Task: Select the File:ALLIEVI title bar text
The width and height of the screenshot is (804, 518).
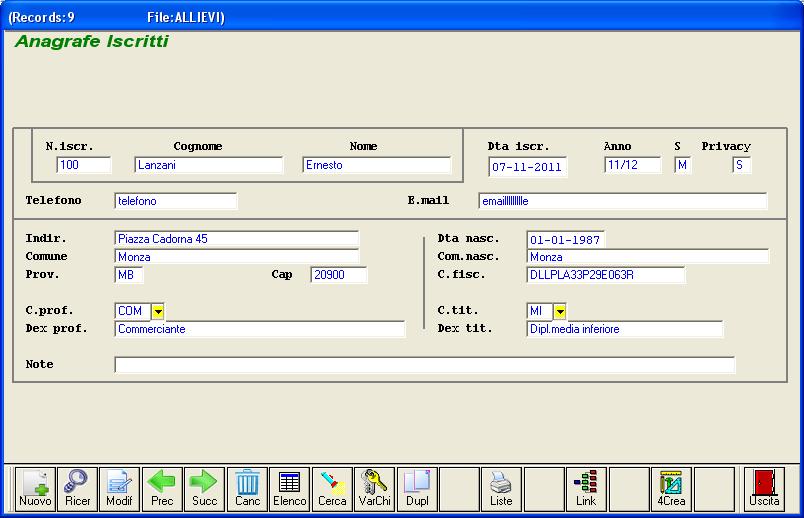Action: click(186, 17)
